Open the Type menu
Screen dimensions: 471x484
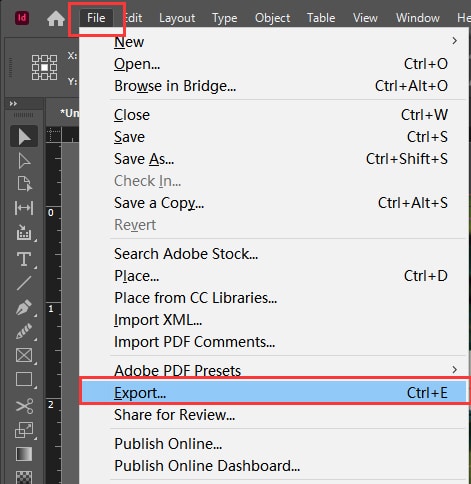click(225, 18)
